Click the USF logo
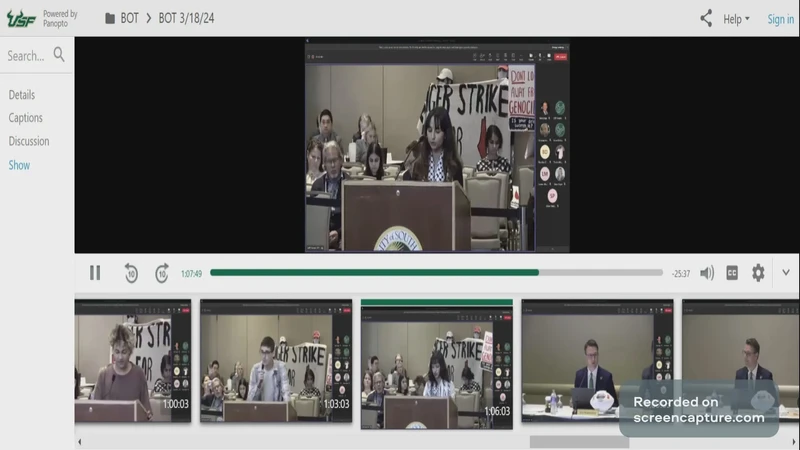This screenshot has height=450, width=800. coord(21,18)
